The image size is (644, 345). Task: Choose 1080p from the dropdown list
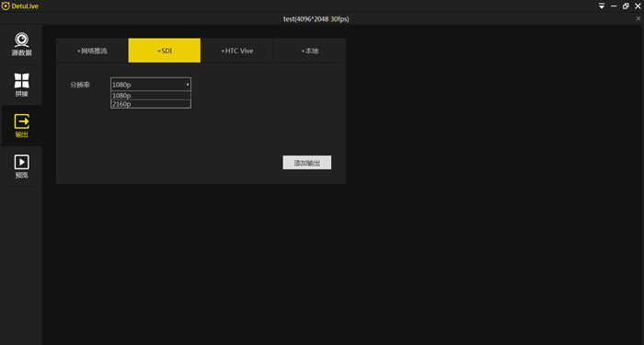click(151, 96)
